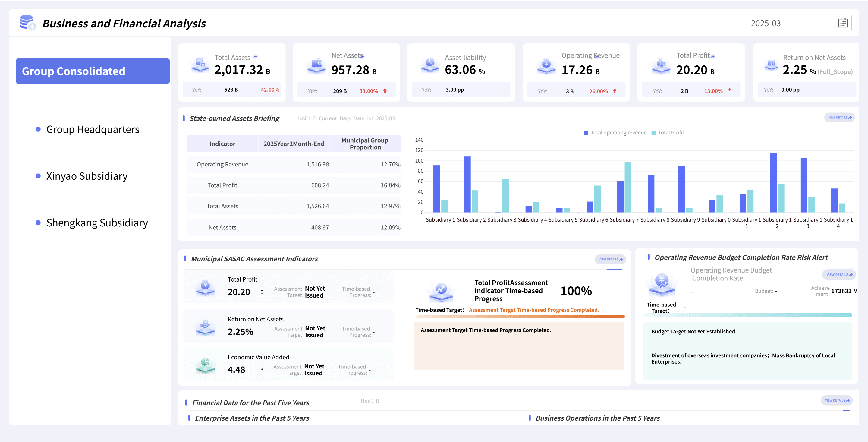Click the Total Profit card icon
The image size is (868, 442).
[661, 66]
